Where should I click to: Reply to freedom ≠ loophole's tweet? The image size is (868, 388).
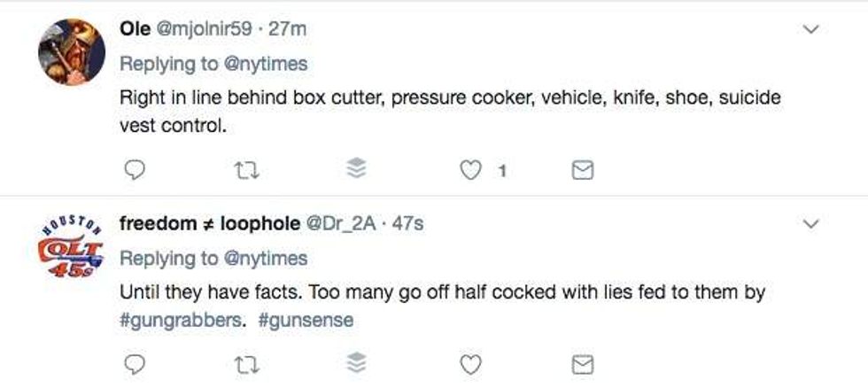click(x=135, y=364)
